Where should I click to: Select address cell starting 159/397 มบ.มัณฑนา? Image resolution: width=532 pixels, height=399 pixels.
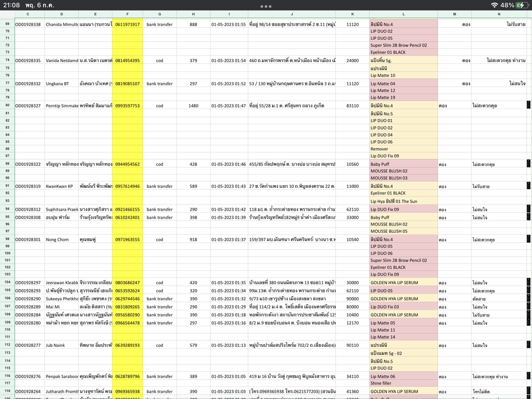point(292,239)
